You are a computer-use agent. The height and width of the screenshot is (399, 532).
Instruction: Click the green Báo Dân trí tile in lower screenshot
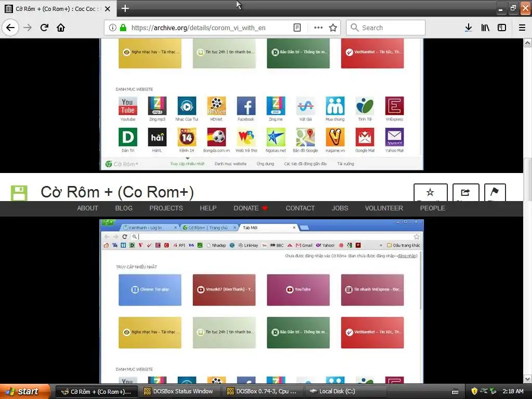tap(298, 332)
